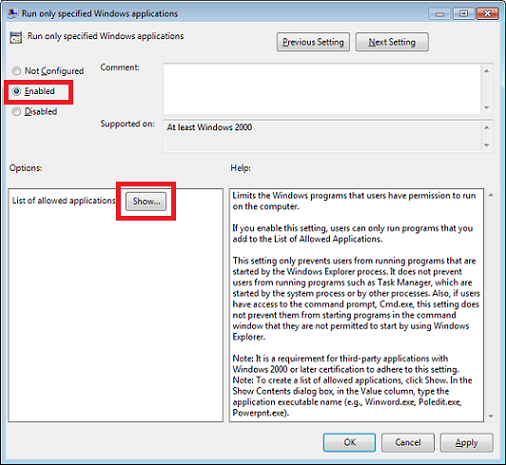Apply the policy setting changes

pos(466,443)
